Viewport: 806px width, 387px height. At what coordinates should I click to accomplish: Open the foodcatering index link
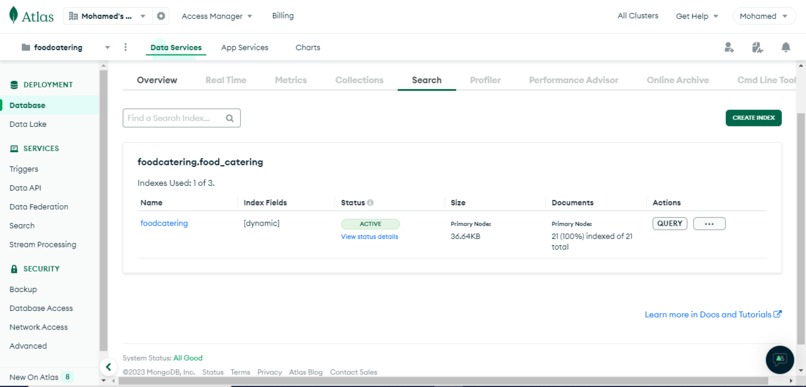point(164,223)
